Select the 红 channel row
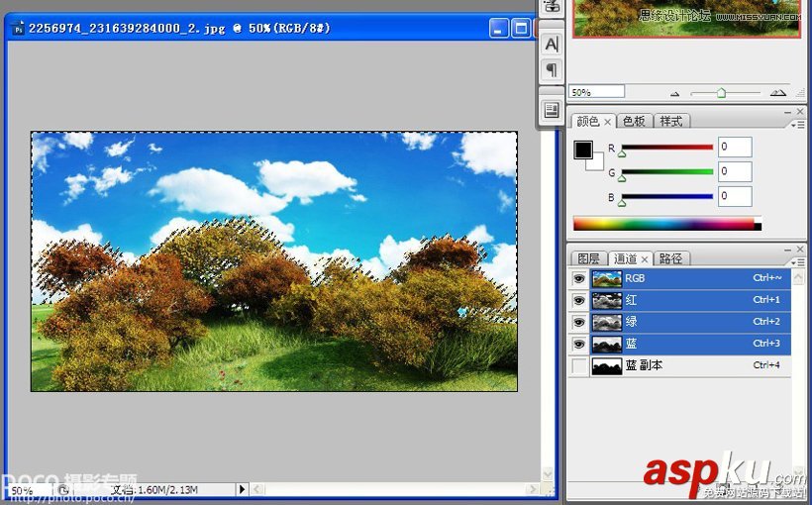 pos(679,300)
